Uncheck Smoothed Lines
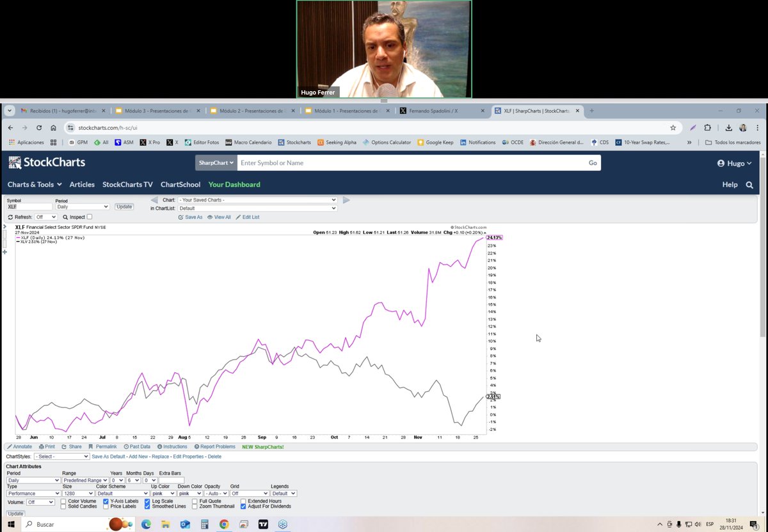768x532 pixels. (x=147, y=506)
